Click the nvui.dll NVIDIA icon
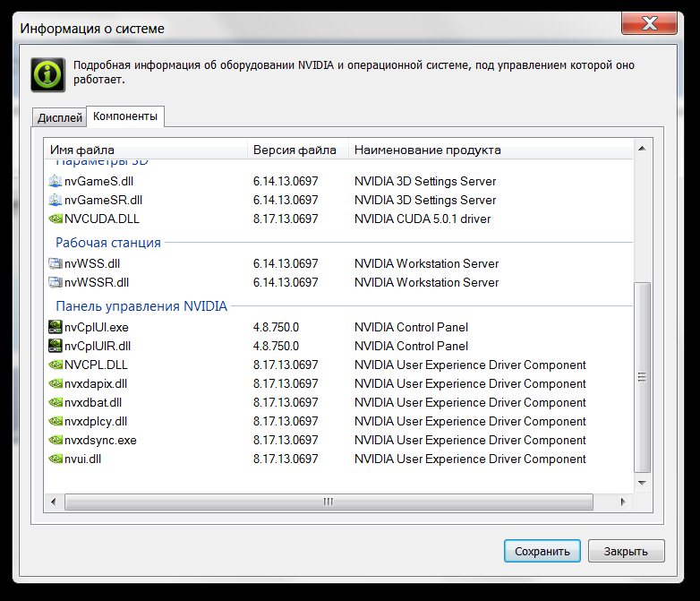 (55, 459)
